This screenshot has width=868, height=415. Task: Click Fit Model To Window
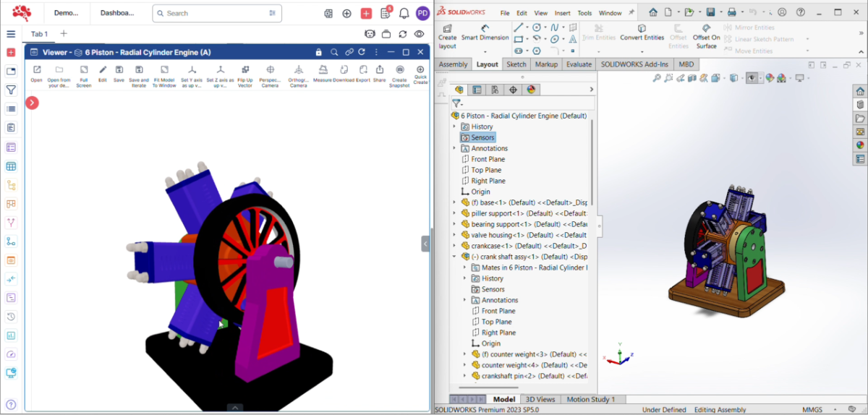coord(166,73)
